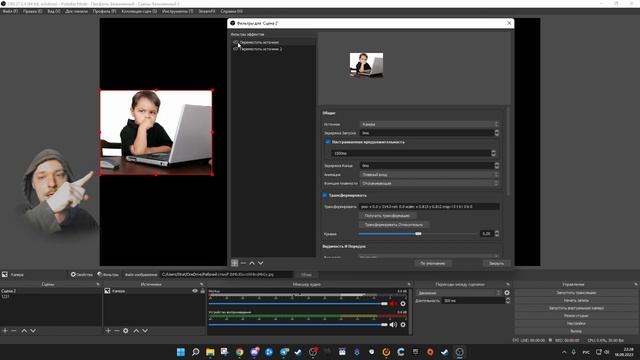The width and height of the screenshot is (640, 360).
Task: Unmute microphone via red speaker icon
Action: (393, 304)
